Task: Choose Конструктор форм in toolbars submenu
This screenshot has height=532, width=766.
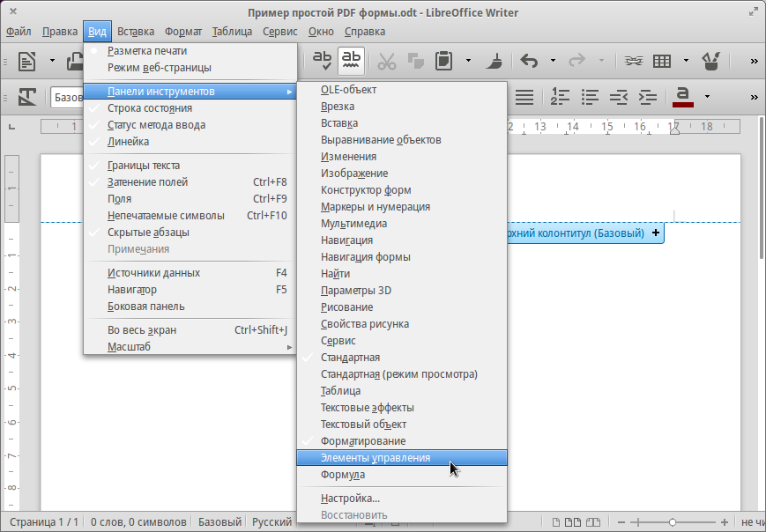Action: (402, 190)
